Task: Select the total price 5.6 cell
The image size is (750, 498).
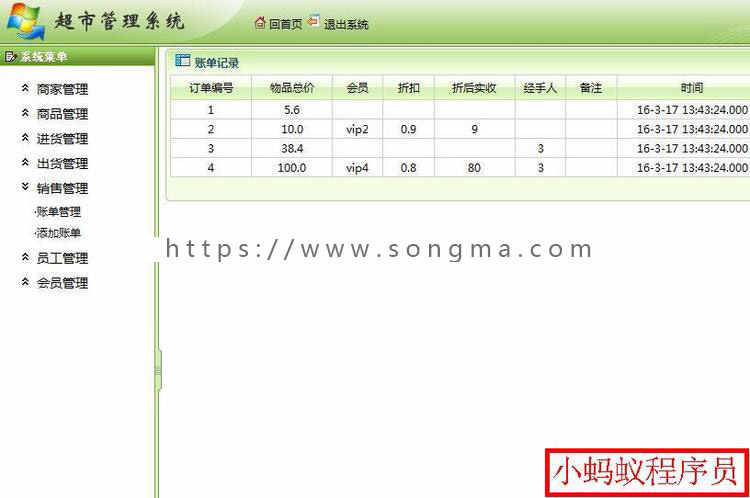Action: [292, 110]
